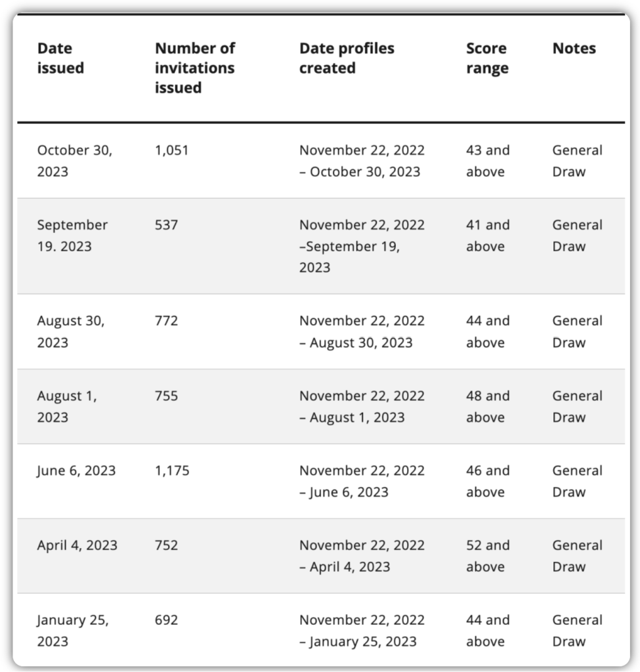Click the "Score range" column header
The image size is (640, 672).
tap(487, 58)
